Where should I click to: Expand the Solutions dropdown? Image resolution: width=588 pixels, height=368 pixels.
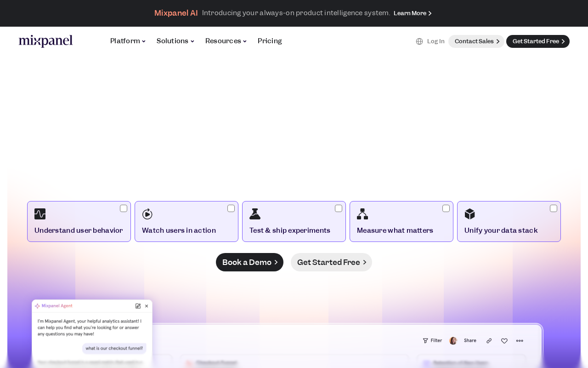coord(175,41)
